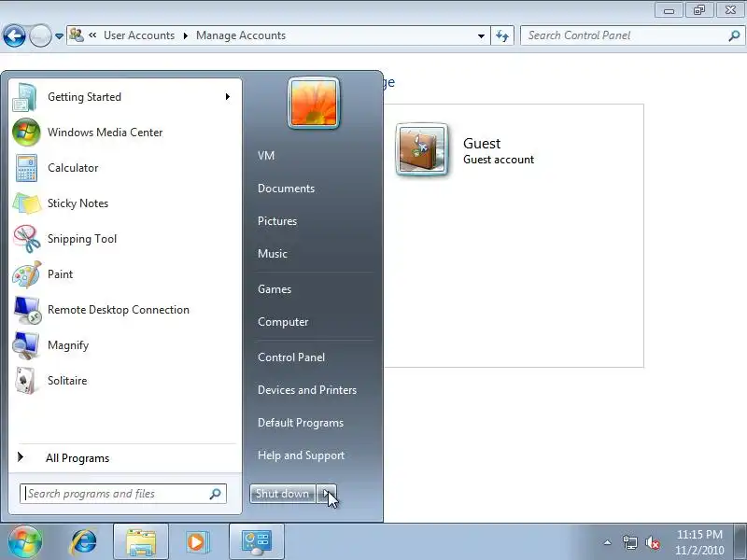Open Computer from the Start menu
The height and width of the screenshot is (560, 747).
283,322
